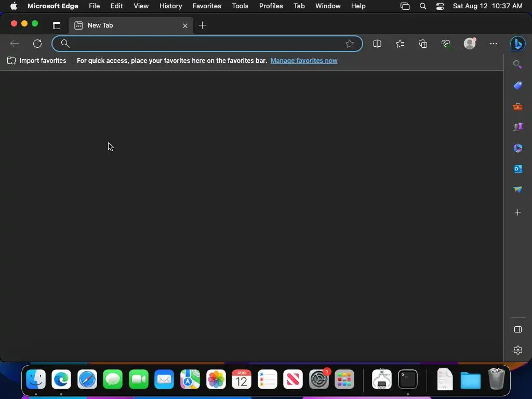Select the New Tab tab
532x399 pixels.
click(x=131, y=25)
